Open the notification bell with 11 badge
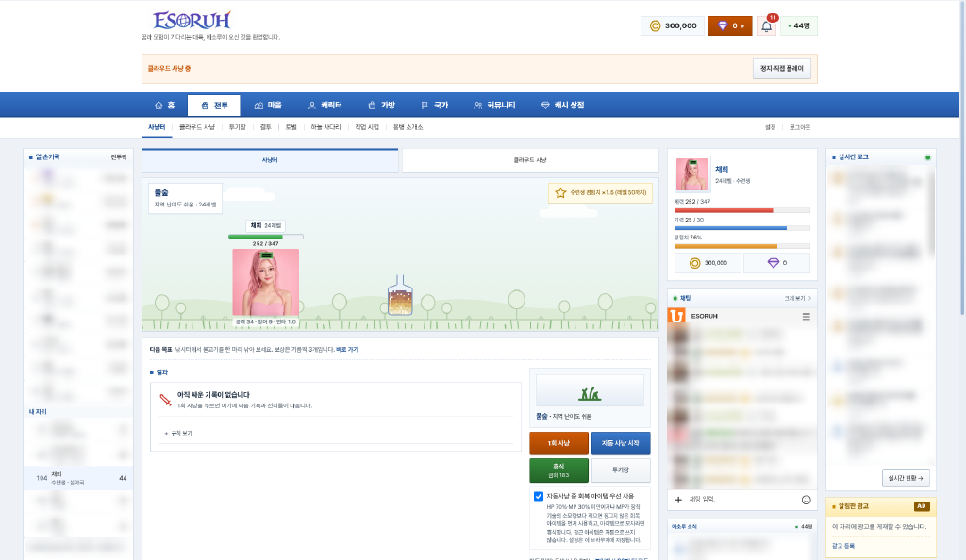Image resolution: width=966 pixels, height=560 pixels. (766, 25)
